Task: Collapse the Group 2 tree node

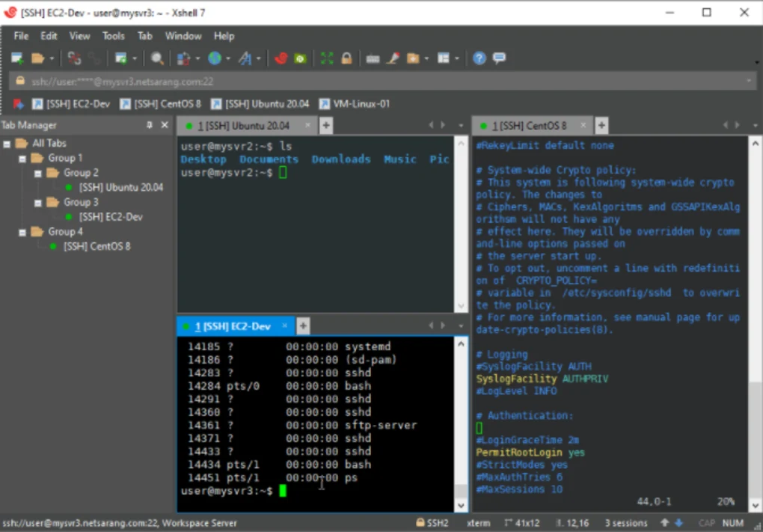Action: point(37,173)
